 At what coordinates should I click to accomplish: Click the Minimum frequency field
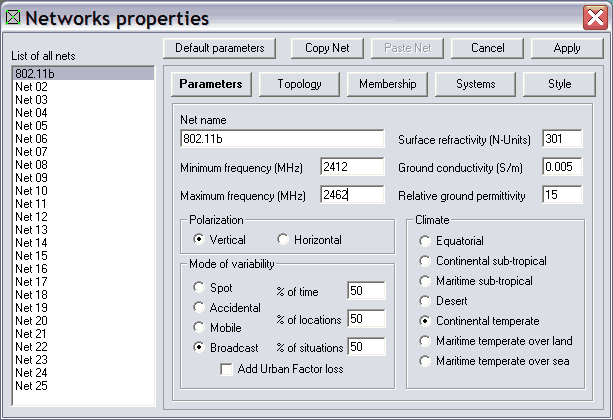coord(352,167)
